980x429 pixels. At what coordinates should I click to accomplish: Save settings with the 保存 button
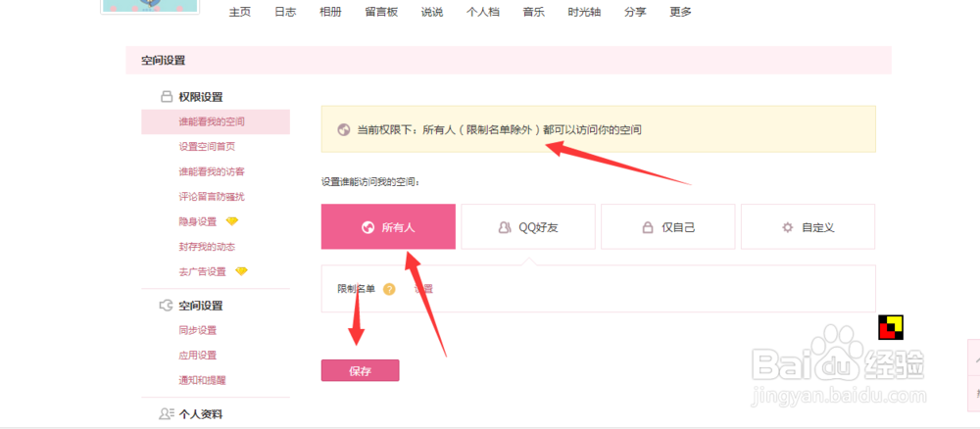tap(360, 370)
